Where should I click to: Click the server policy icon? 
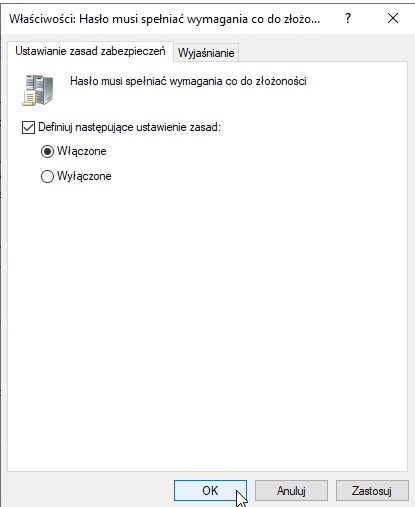(x=38, y=90)
